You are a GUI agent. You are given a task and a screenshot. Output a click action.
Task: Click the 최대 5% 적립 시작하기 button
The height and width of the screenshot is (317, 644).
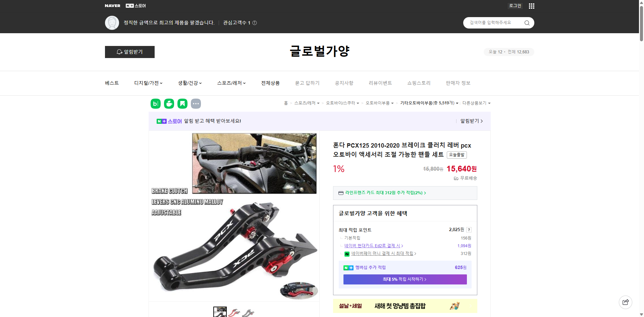coord(405,279)
